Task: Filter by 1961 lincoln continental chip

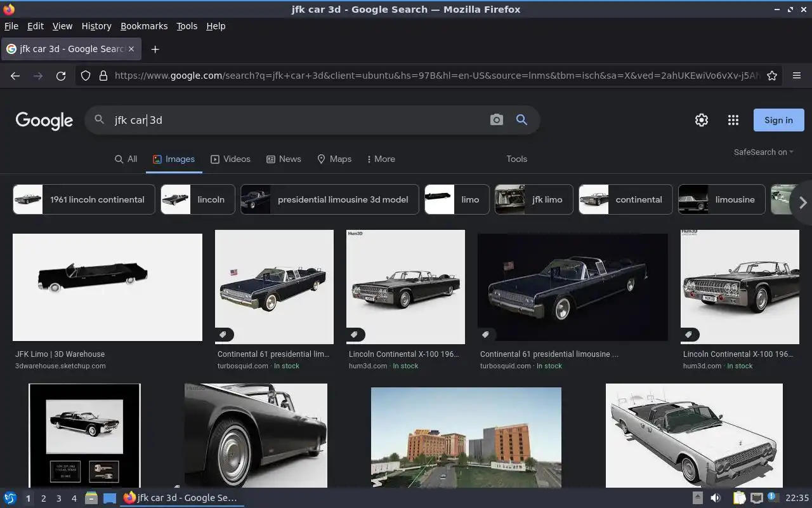Action: point(84,199)
